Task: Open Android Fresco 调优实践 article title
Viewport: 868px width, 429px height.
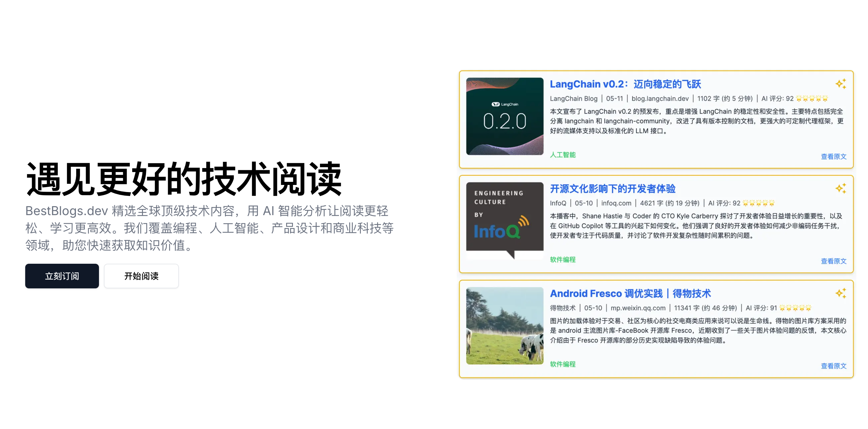Action: point(630,293)
